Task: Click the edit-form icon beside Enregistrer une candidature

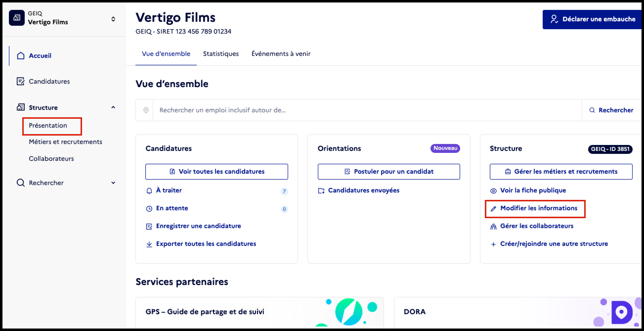Action: click(149, 226)
